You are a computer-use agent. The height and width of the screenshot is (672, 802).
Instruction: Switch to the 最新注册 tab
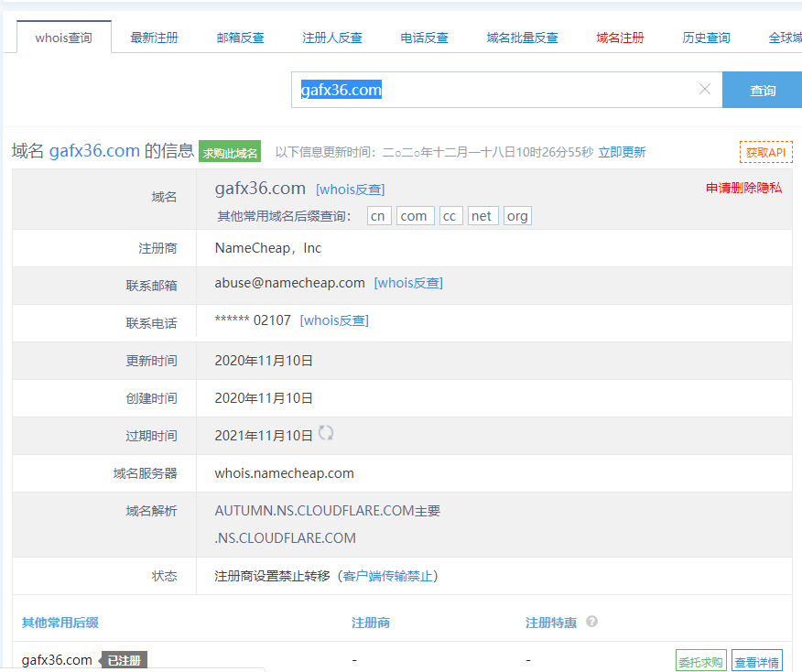[x=154, y=38]
